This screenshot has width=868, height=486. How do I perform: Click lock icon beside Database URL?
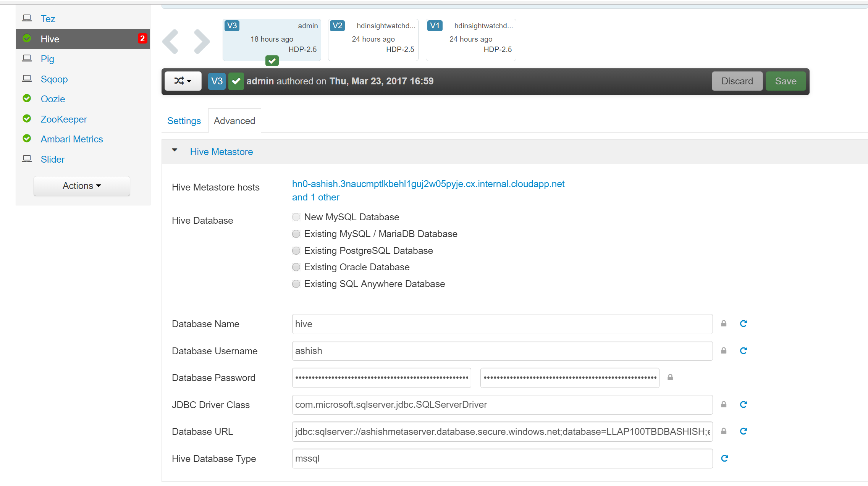coord(724,431)
